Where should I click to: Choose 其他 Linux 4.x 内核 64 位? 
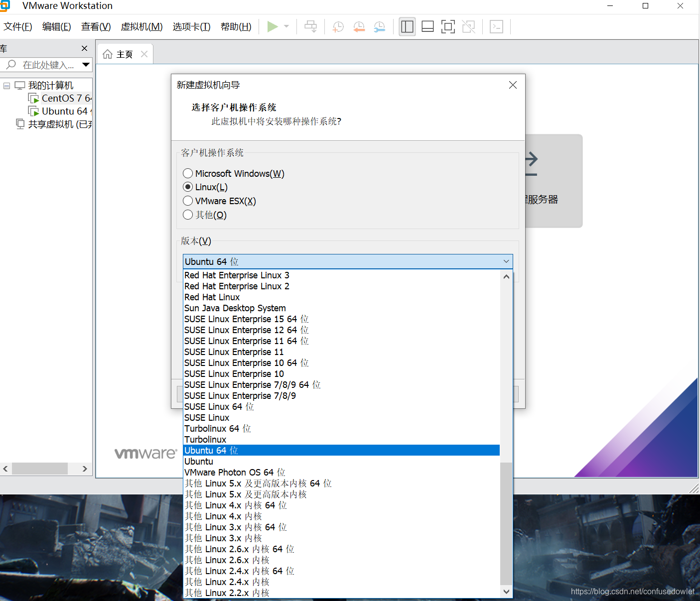341,505
